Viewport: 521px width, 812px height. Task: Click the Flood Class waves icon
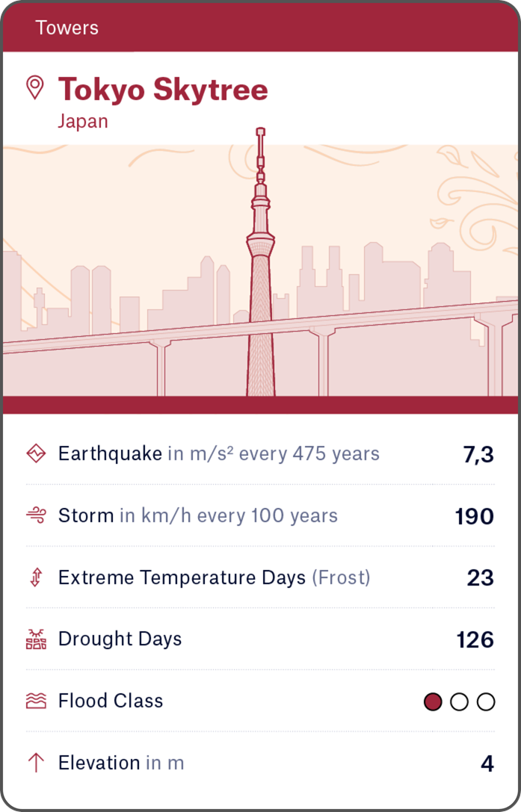(x=36, y=701)
